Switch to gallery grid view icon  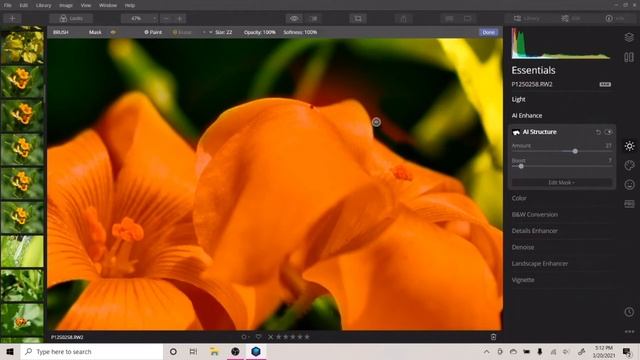coord(449,18)
